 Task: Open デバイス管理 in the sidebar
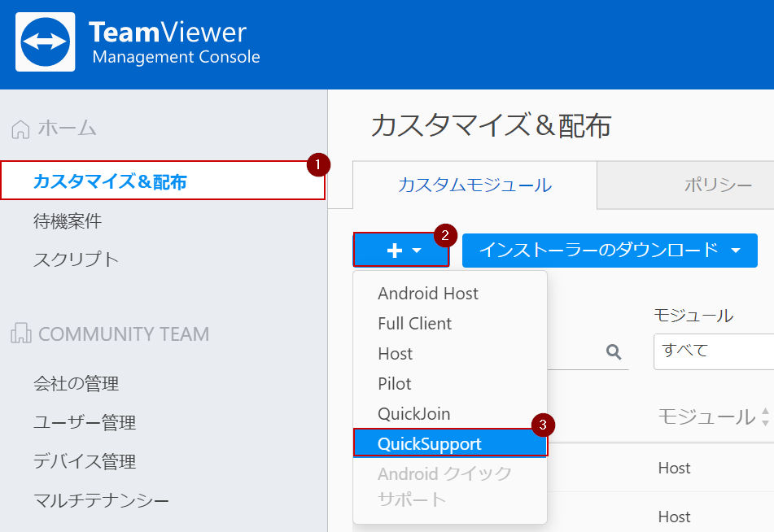85,461
